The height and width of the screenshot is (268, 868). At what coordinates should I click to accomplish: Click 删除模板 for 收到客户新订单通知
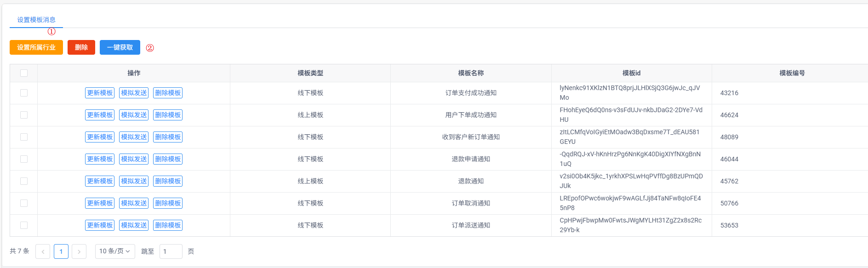(x=168, y=137)
